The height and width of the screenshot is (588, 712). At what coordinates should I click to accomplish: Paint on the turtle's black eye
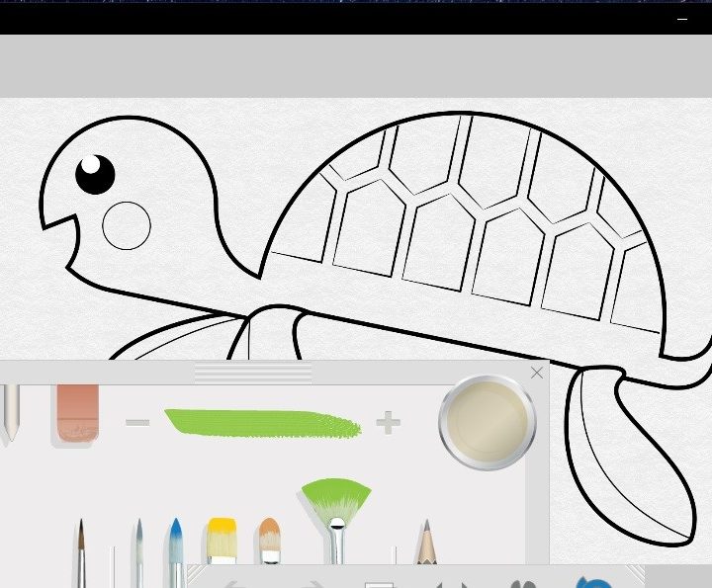pos(95,174)
